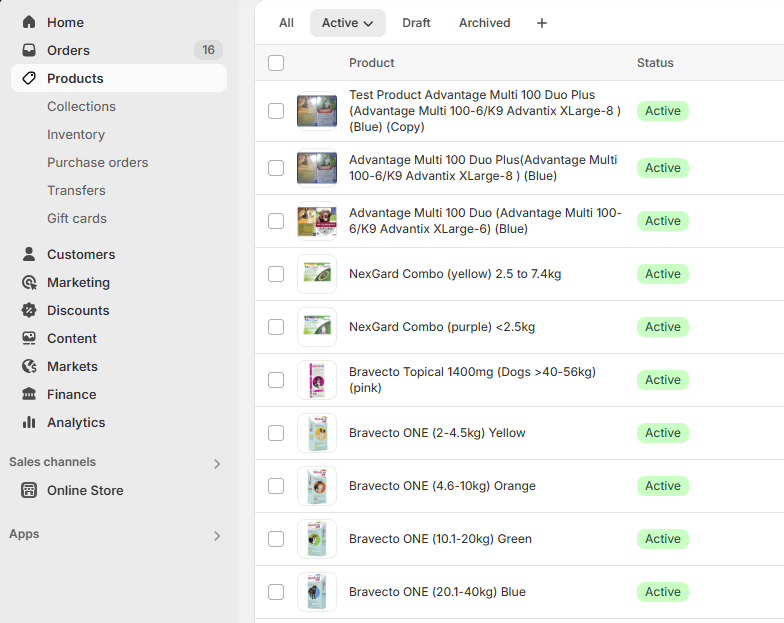Toggle the select-all products checkbox
Viewport: 784px width, 623px height.
[x=276, y=63]
